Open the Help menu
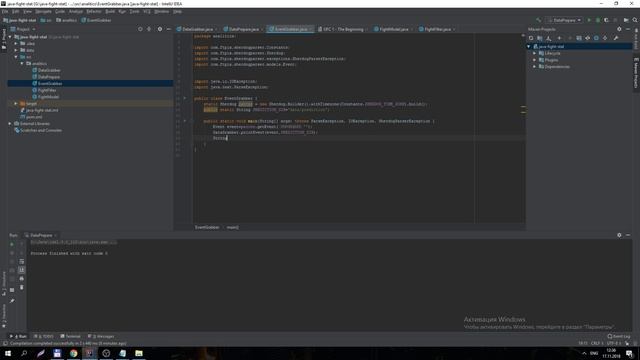The width and height of the screenshot is (640, 360). (177, 11)
